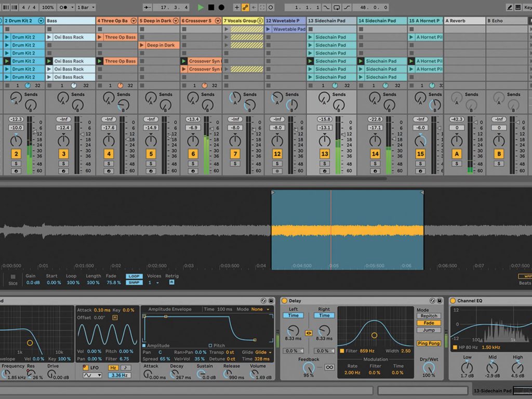Click the Delay device hot-swap icon
The width and height of the screenshot is (532, 399).
(x=432, y=301)
